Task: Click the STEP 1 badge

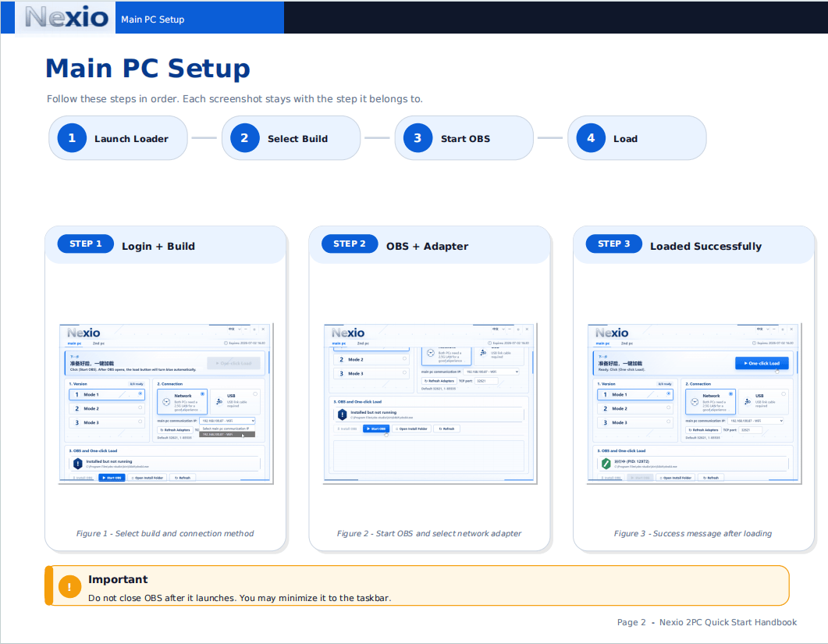Action: pyautogui.click(x=86, y=244)
